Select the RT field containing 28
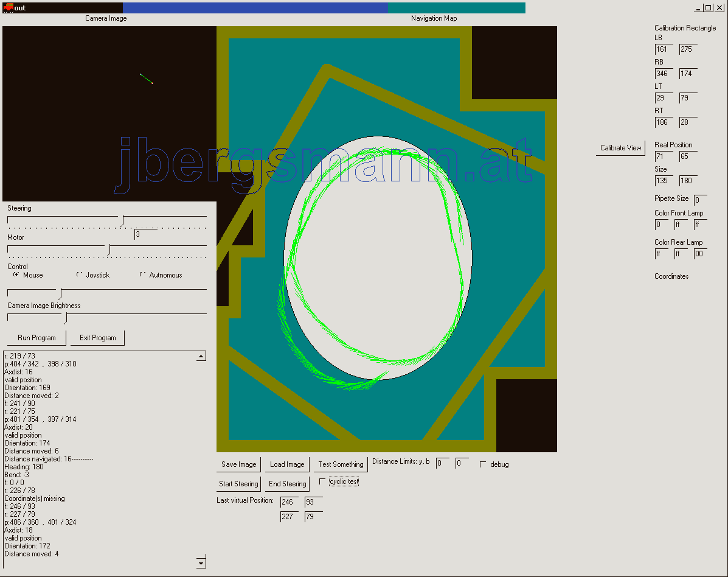The height and width of the screenshot is (577, 728). click(x=688, y=122)
